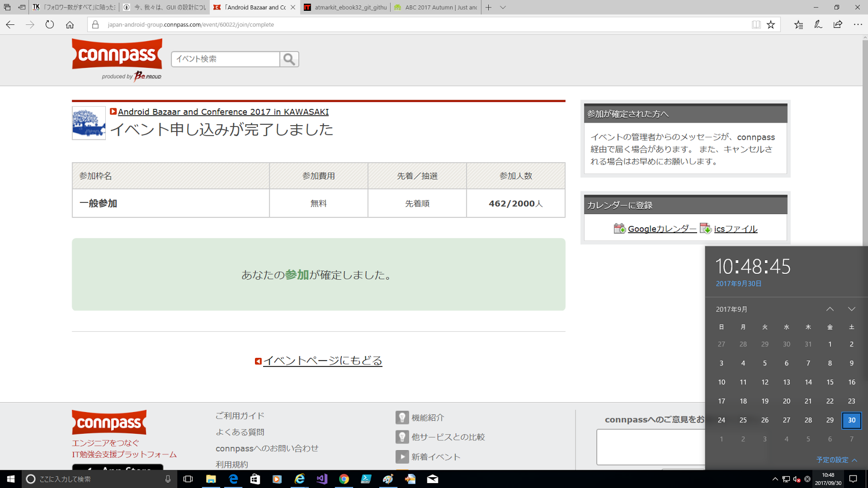Open 他サービスとの比較 footer link

pyautogui.click(x=448, y=437)
